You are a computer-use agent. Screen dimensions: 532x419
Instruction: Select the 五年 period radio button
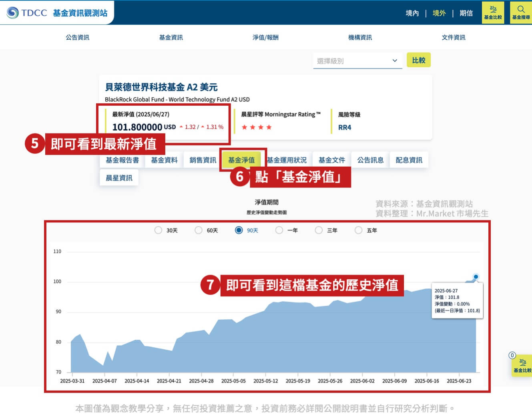tap(359, 230)
